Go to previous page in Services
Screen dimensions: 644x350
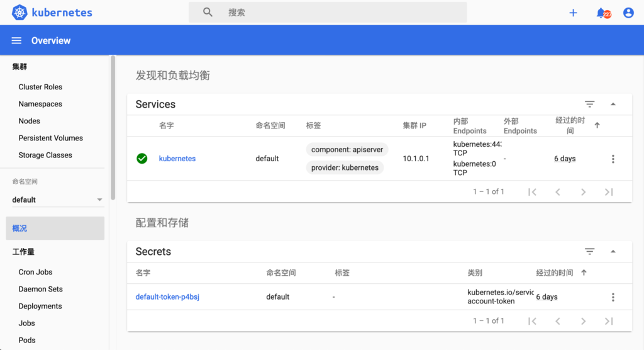(558, 191)
